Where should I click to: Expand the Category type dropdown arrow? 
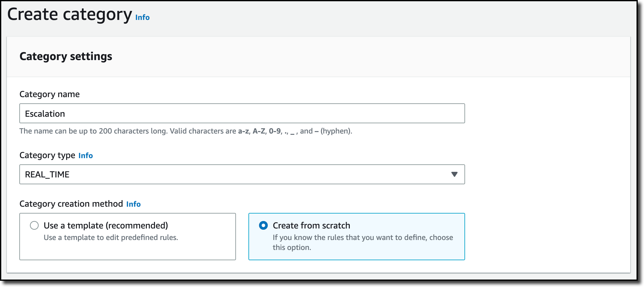pos(454,174)
